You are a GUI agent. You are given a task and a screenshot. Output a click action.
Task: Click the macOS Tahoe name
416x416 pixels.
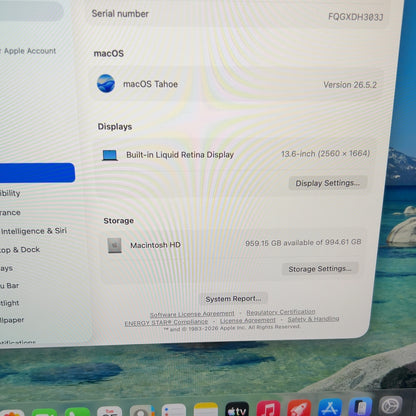pos(150,84)
